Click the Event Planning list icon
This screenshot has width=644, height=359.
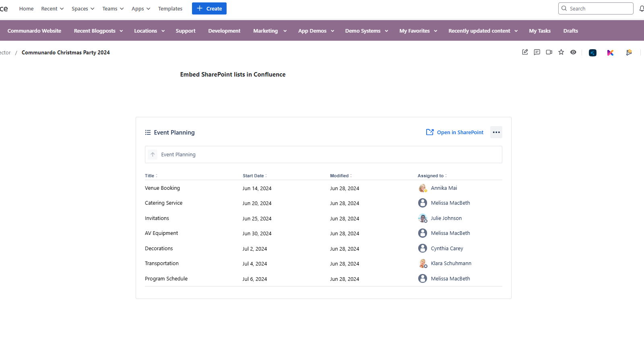click(x=148, y=133)
